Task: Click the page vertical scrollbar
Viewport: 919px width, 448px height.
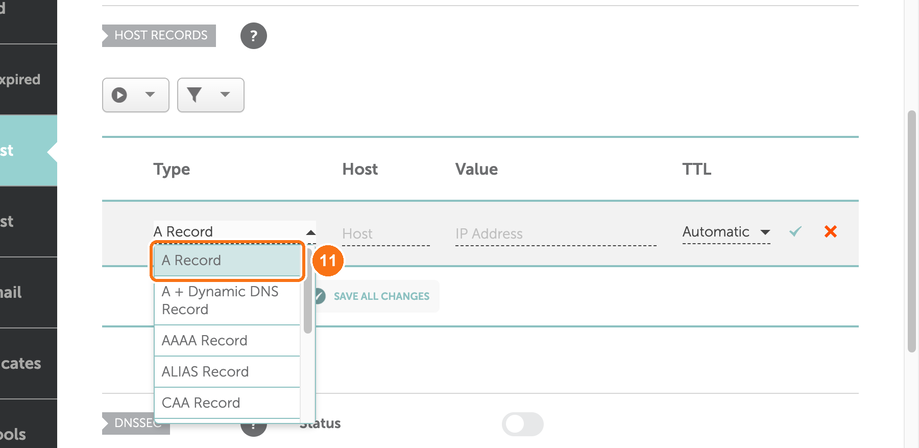Action: click(911, 232)
